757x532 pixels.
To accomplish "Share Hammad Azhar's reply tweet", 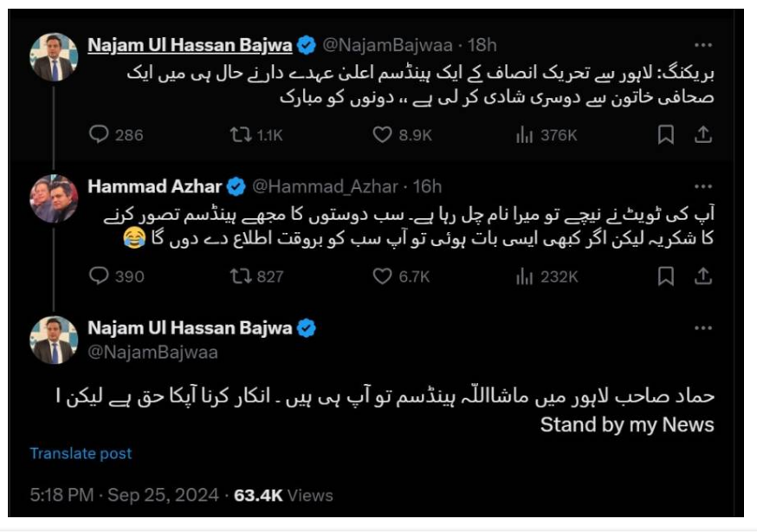I will click(x=703, y=276).
